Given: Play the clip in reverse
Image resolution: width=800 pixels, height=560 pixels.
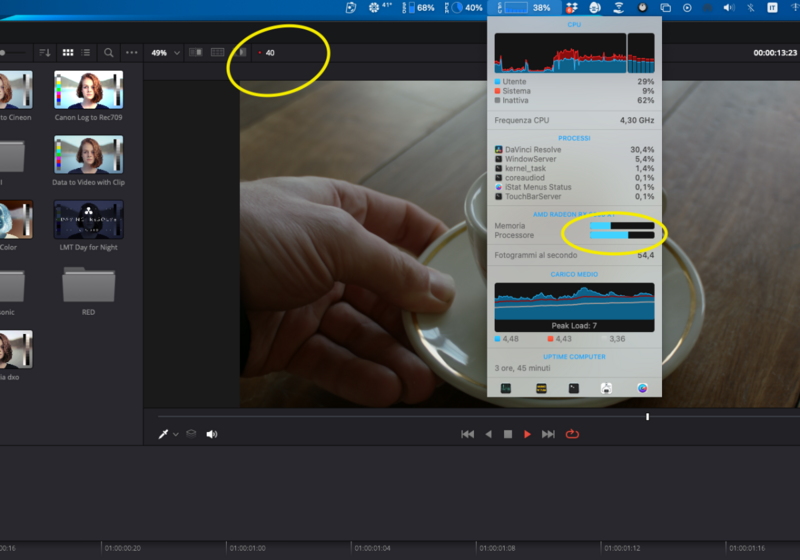Looking at the screenshot, I should [x=488, y=434].
